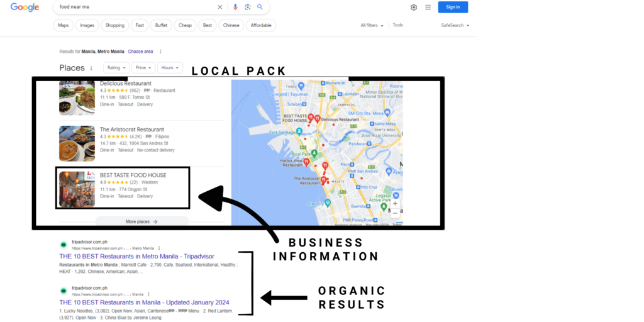The image size is (644, 322).
Task: Expand the Price filter dropdown
Action: 143,67
